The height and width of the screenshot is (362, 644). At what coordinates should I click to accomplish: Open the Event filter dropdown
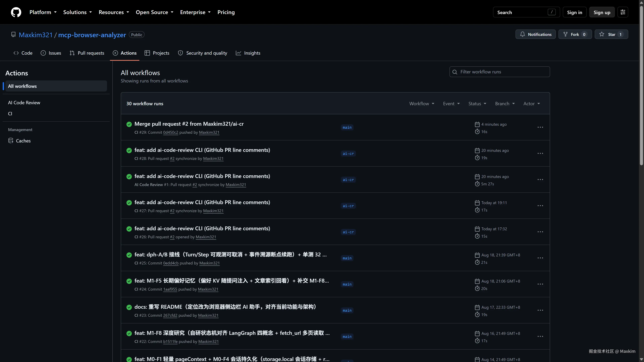click(x=451, y=104)
